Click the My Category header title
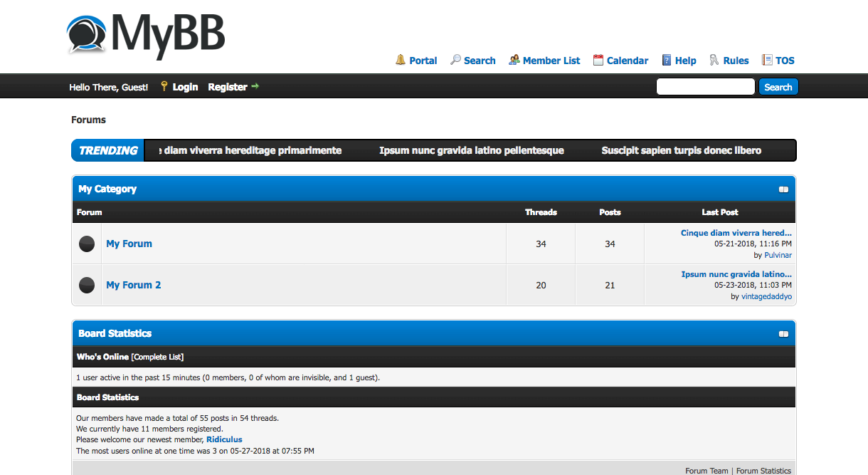This screenshot has width=868, height=475. click(x=107, y=189)
